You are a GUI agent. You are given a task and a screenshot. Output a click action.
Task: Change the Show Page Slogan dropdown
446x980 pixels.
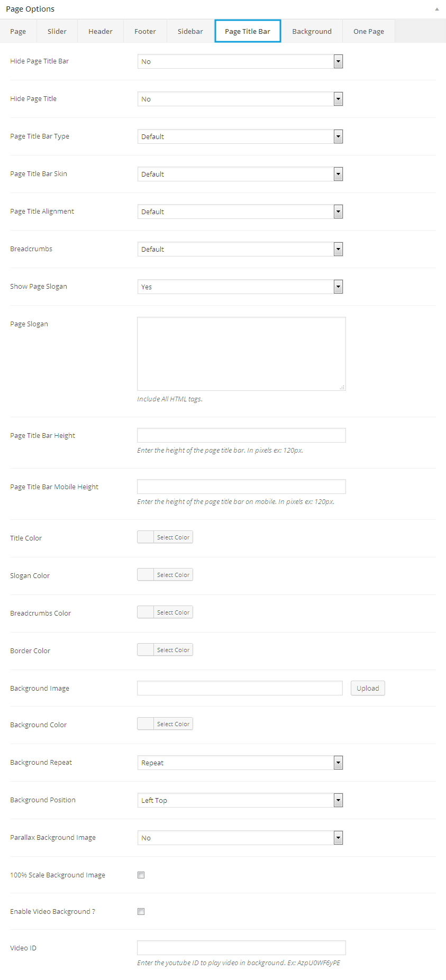point(240,287)
